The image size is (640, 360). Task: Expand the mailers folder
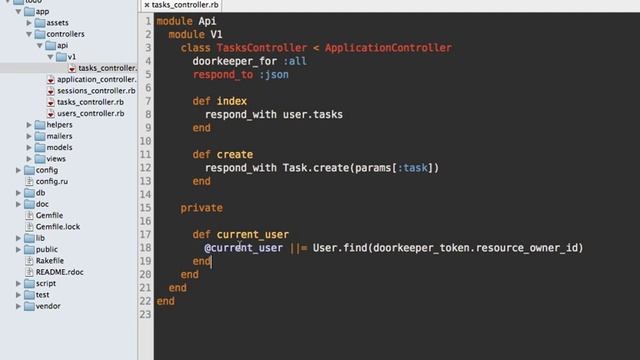[x=29, y=136]
